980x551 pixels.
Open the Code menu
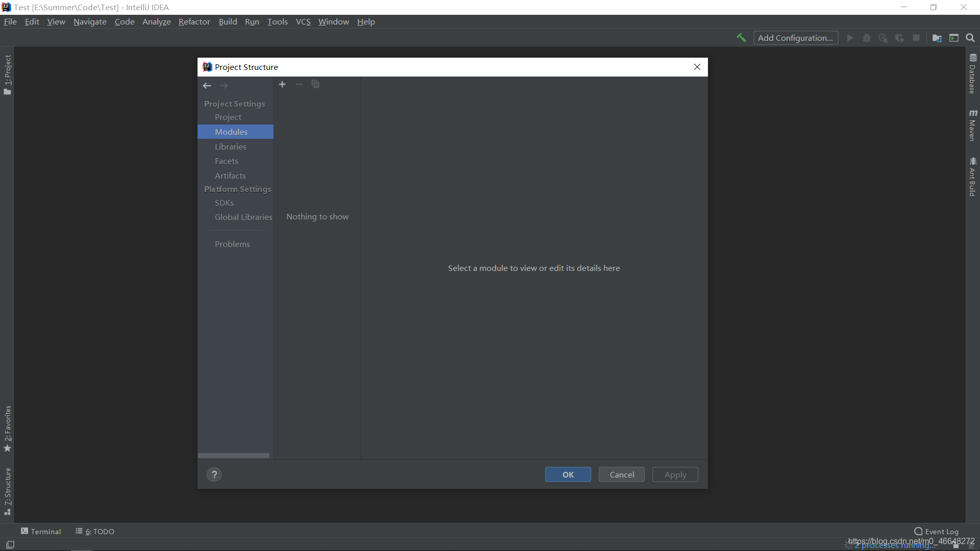point(125,21)
